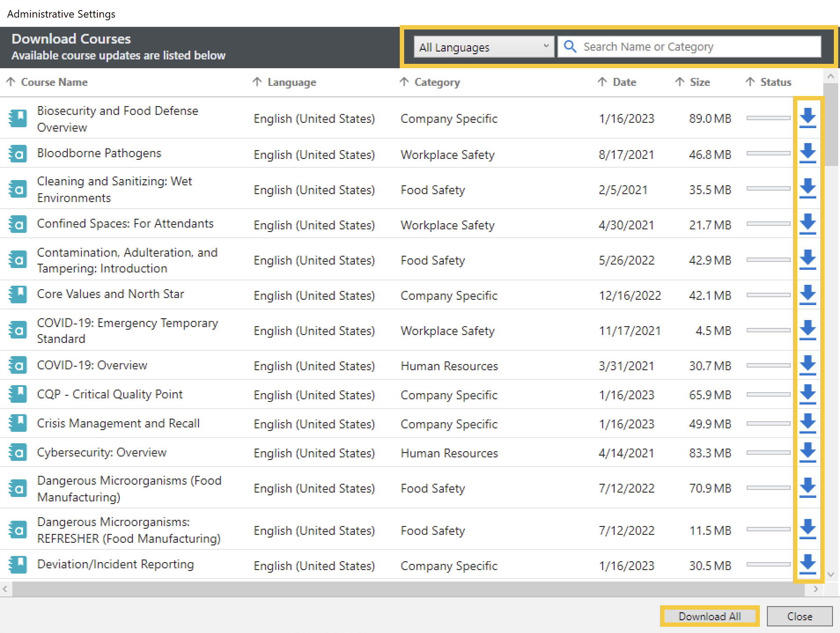Sort the list by Course Name

(54, 82)
